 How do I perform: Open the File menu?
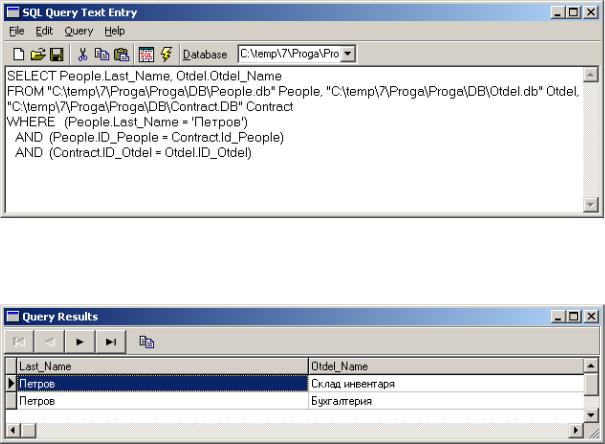click(x=17, y=31)
